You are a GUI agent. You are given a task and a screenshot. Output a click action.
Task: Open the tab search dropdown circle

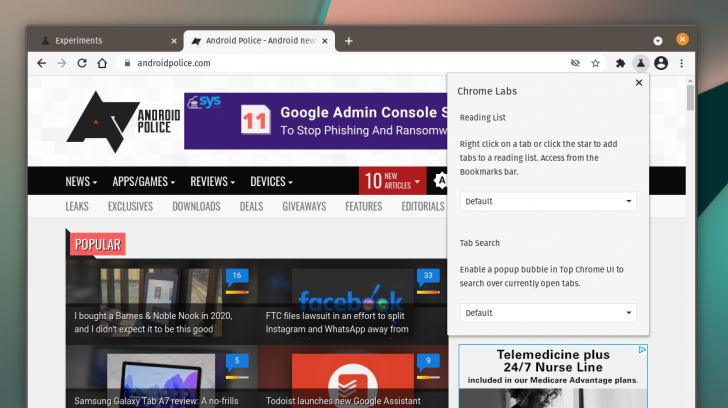tap(658, 41)
